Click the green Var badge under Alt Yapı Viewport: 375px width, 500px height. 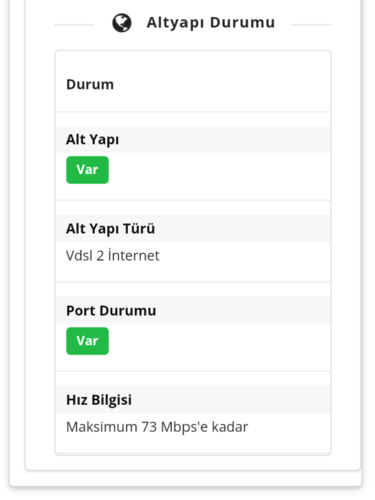pyautogui.click(x=87, y=170)
